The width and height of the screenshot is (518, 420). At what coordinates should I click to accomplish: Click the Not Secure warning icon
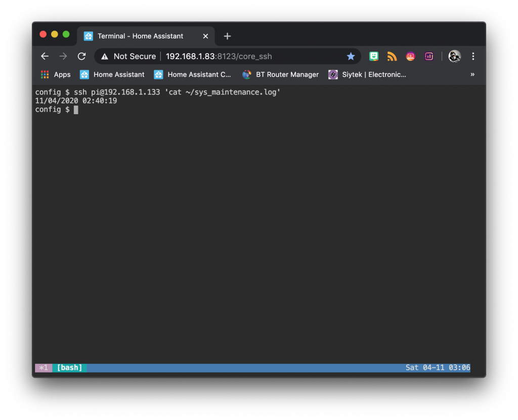point(105,57)
